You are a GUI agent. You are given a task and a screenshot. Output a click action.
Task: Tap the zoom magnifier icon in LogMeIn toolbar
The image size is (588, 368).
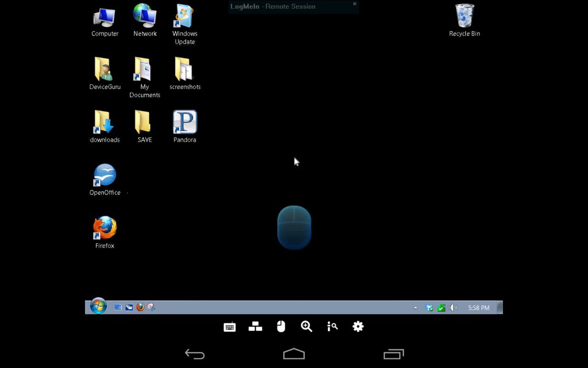click(307, 327)
